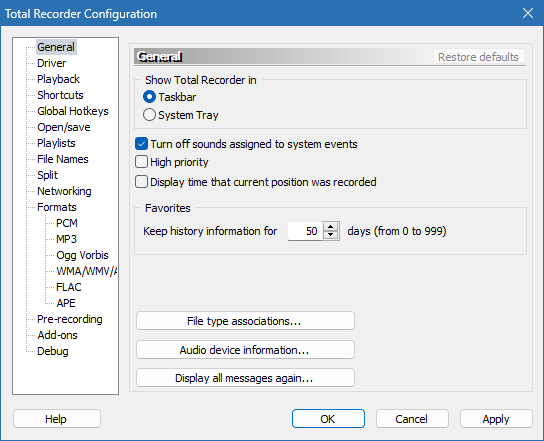Click the history days input field

(x=305, y=231)
